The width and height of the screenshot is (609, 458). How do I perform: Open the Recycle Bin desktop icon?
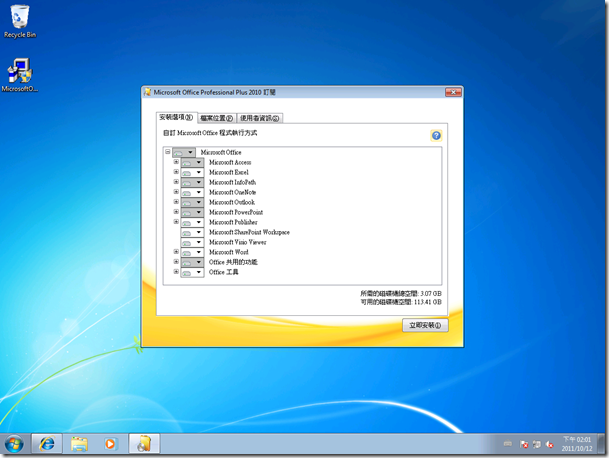pos(20,21)
